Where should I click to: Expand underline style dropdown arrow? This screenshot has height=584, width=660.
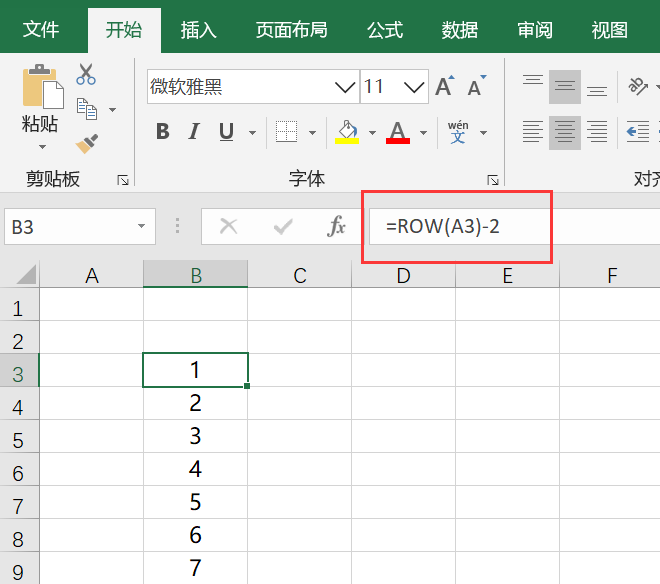point(252,133)
